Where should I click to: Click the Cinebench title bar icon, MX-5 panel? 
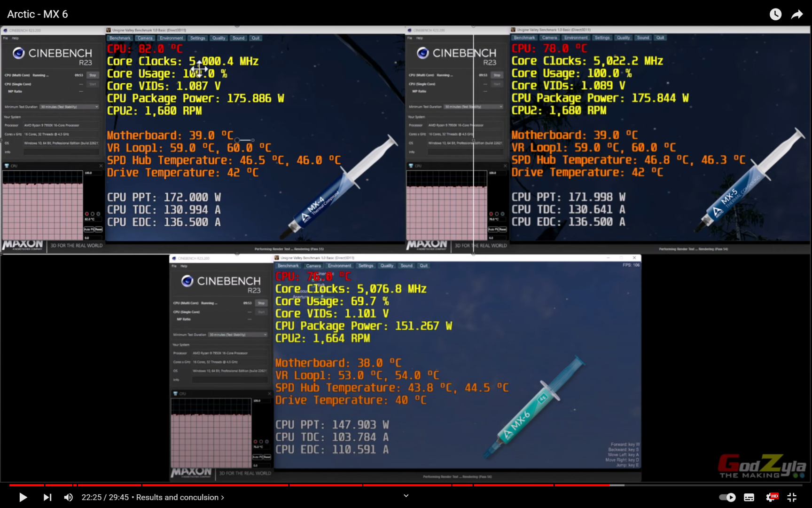click(x=410, y=30)
